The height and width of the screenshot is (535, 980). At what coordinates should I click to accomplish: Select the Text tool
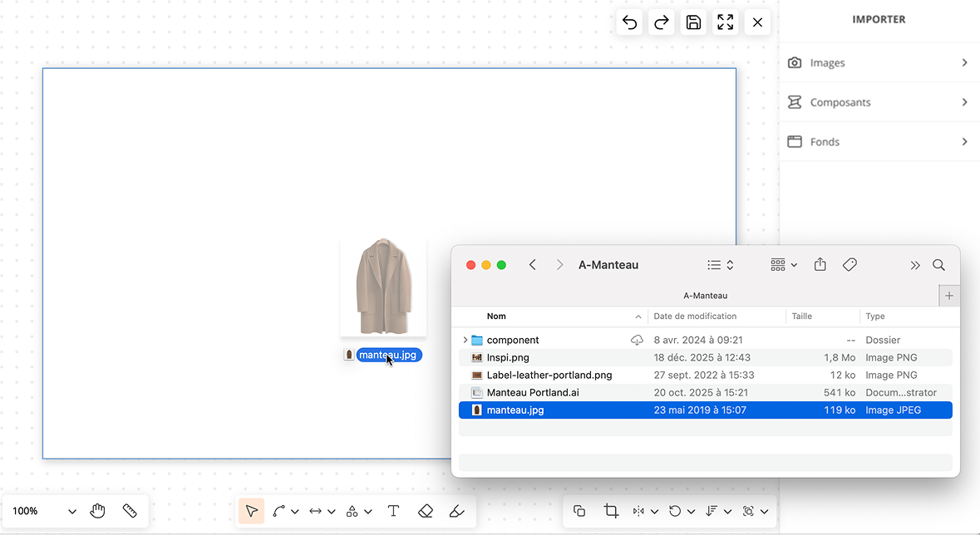pyautogui.click(x=393, y=511)
